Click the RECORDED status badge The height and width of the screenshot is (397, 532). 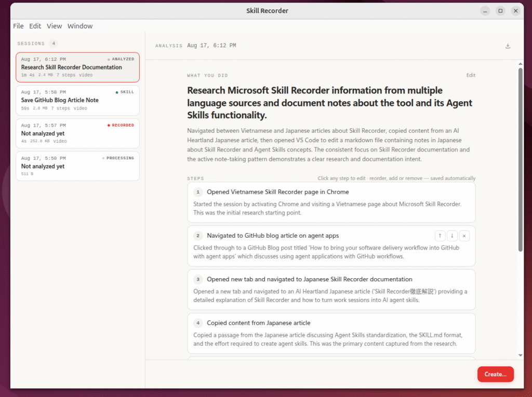click(121, 126)
